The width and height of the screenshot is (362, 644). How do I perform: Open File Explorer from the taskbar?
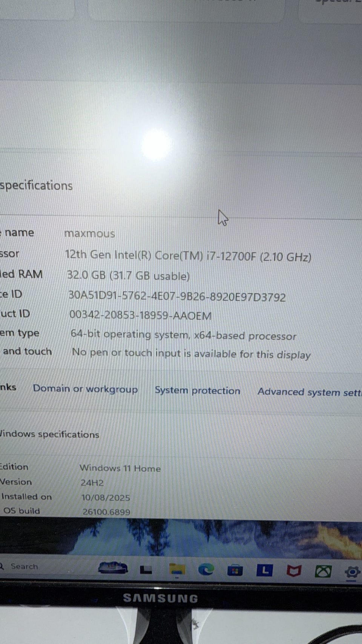point(177,570)
